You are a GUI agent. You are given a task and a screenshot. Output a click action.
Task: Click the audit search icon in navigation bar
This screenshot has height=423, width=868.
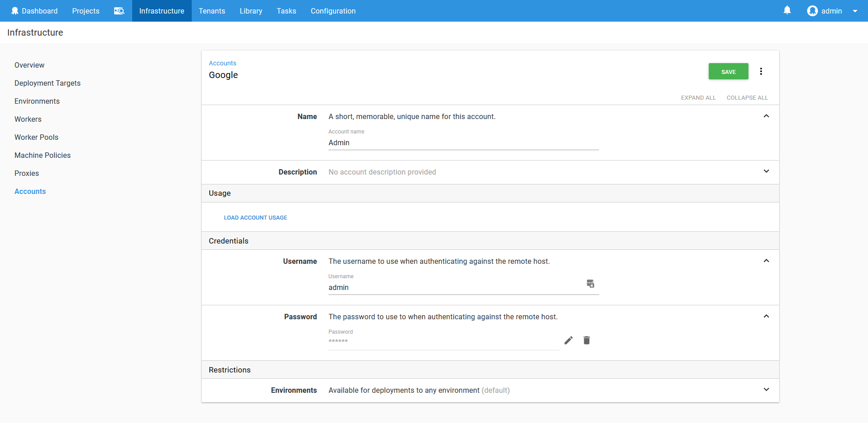(119, 10)
